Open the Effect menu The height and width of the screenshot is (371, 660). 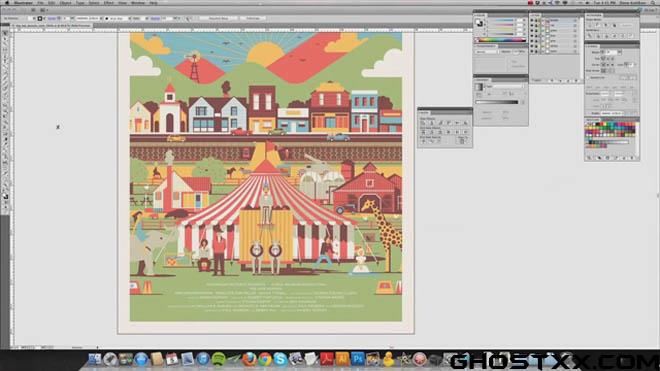(109, 3)
